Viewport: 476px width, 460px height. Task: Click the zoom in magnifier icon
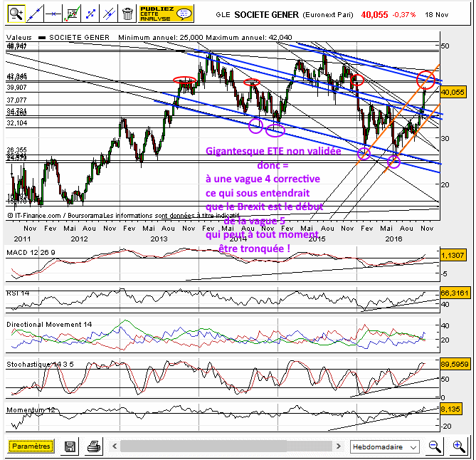pyautogui.click(x=458, y=446)
